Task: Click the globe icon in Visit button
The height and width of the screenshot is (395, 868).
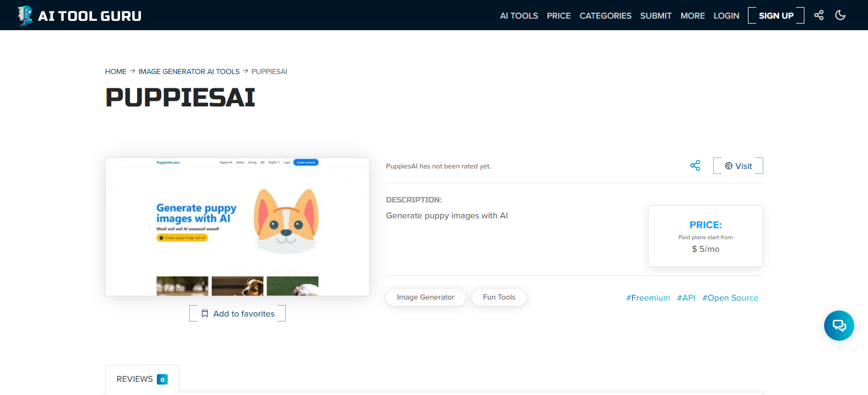Action: (x=729, y=166)
